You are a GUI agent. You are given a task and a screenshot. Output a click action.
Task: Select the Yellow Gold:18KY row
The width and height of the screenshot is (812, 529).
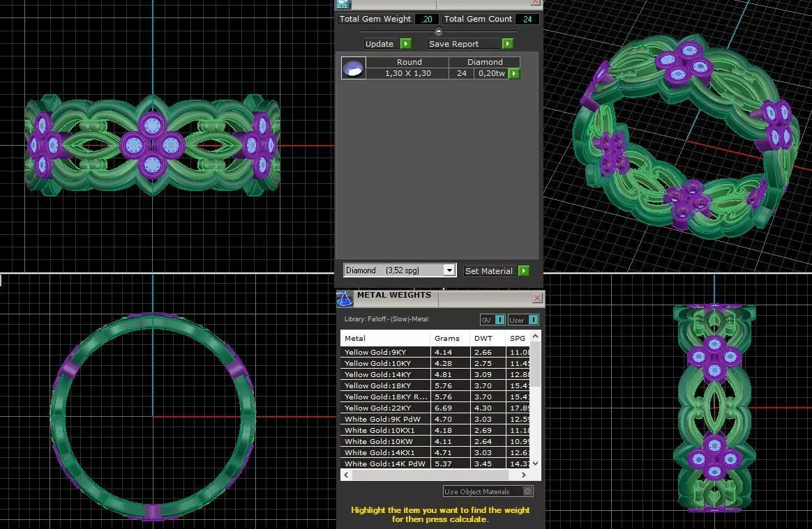[435, 385]
